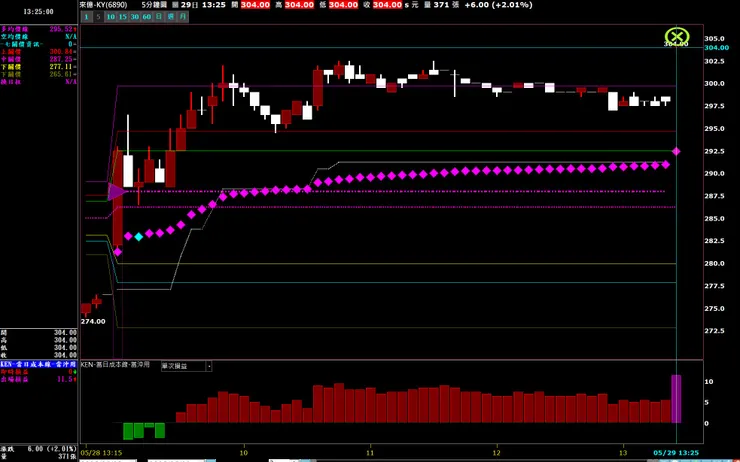Screen dimensions: 740x462
Task: Switch chart to daily (日) timeframe
Action: (159, 17)
